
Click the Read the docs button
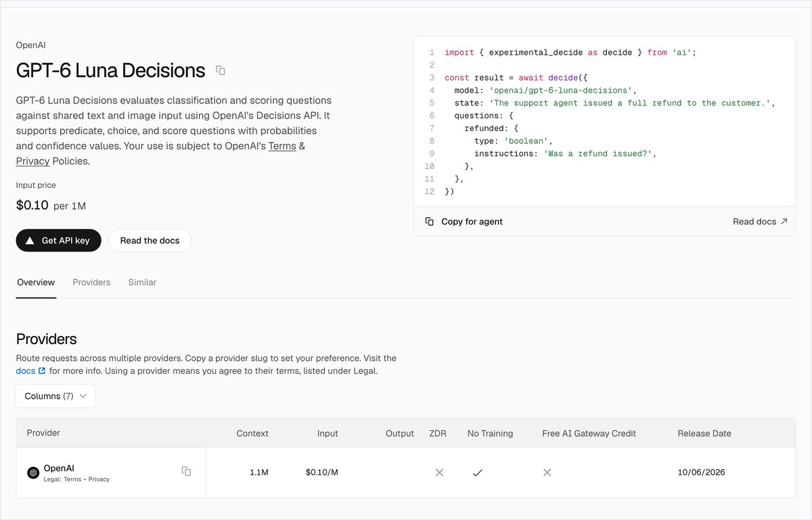(150, 241)
